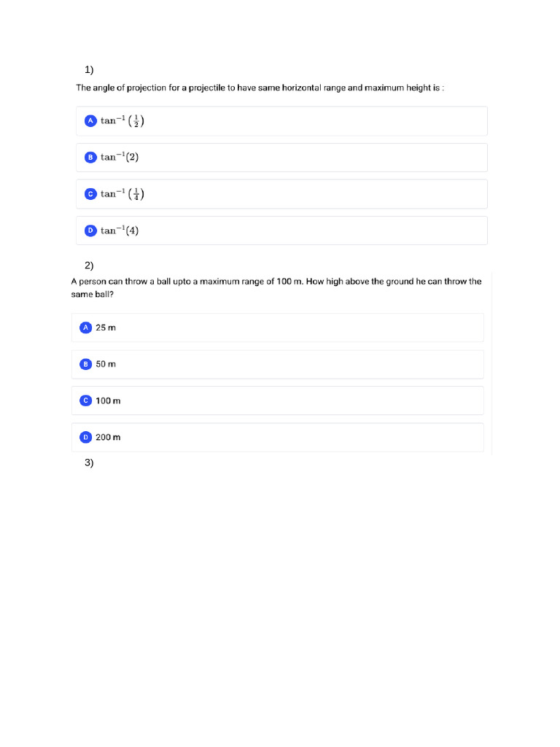Select the "200 m" answer text
Screen dimensions: 560x747
point(108,437)
